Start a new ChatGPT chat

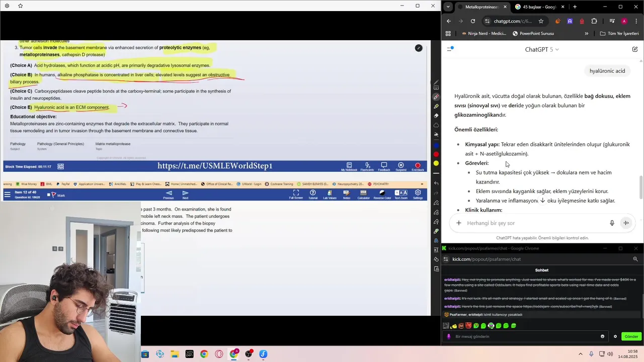(635, 49)
